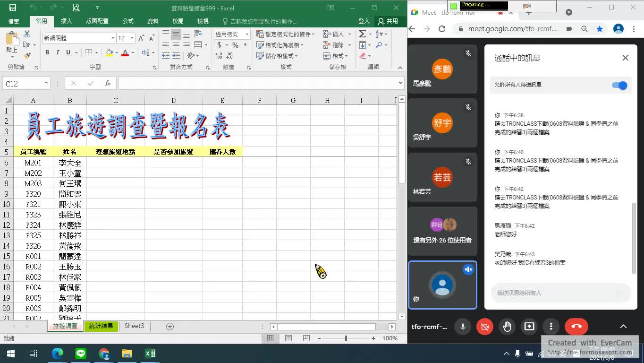Select the Sheet3 worksheet tab
644x363 pixels.
point(135,326)
